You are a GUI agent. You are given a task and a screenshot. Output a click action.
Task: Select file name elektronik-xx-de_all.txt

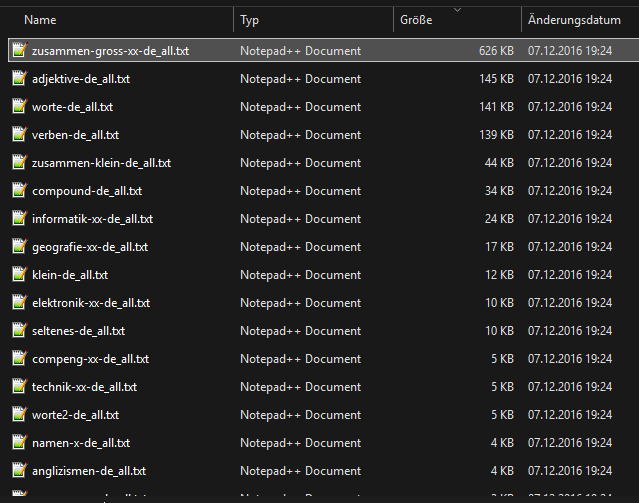[x=91, y=303]
